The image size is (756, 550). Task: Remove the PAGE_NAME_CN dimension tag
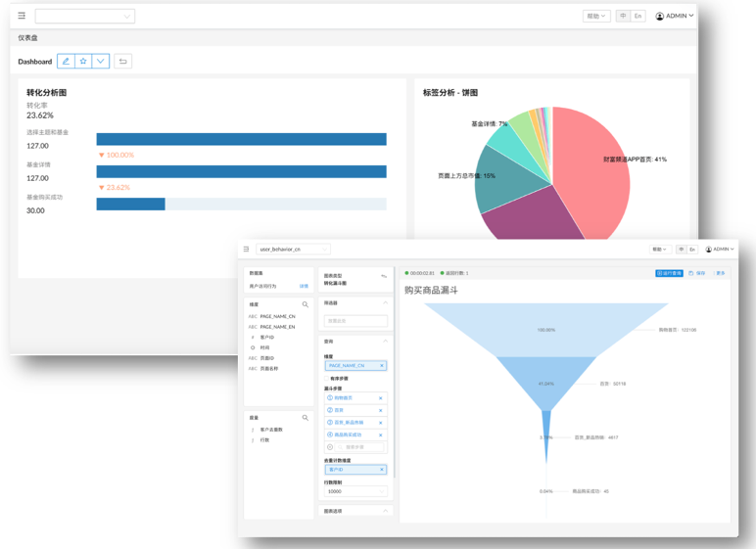[x=381, y=366]
